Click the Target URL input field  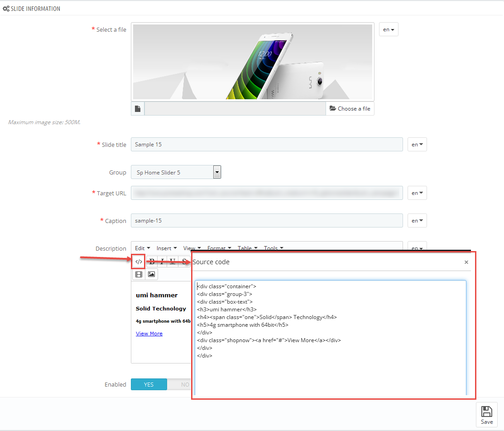(267, 193)
